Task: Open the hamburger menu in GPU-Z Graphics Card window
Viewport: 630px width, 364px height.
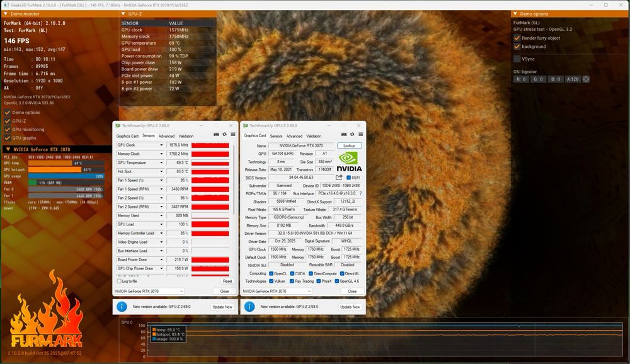Action: click(361, 135)
